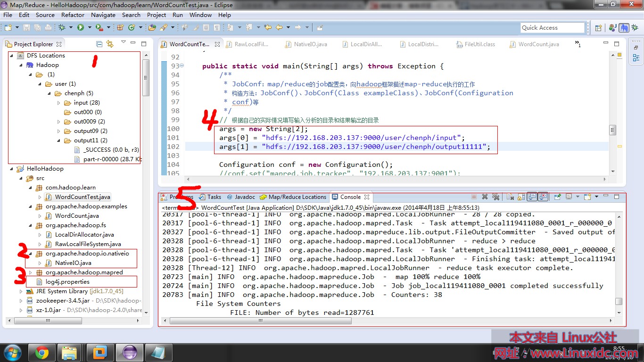Viewport: 644px width, 362px height.
Task: Open Chrome from the taskbar
Action: 41,352
